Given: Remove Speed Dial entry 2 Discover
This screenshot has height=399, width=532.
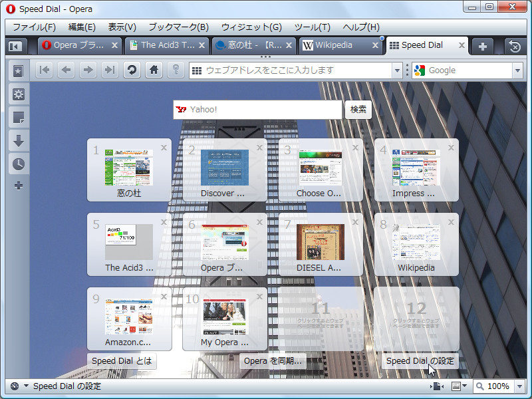Looking at the screenshot, I should [x=259, y=148].
